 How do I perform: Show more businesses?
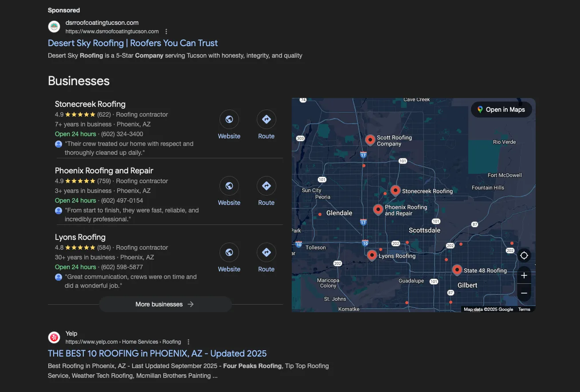click(x=165, y=304)
